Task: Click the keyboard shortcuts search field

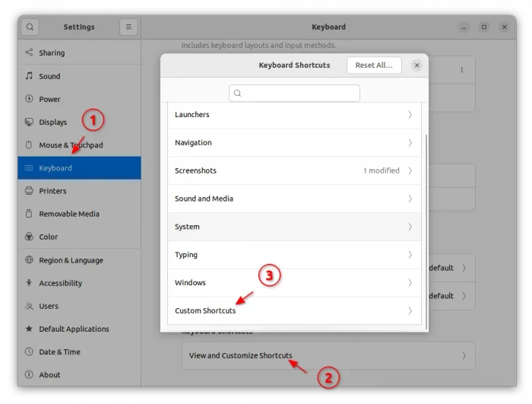Action: (294, 93)
